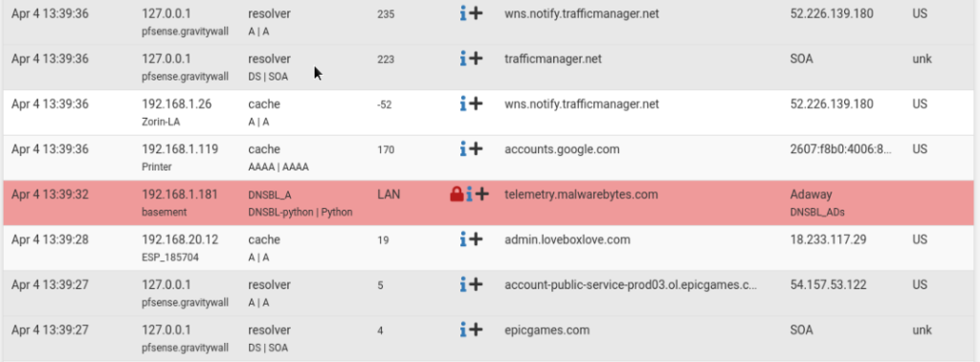Select the telemetry.malwarebytes.com domain text
This screenshot has height=362, width=980.
pyautogui.click(x=581, y=194)
